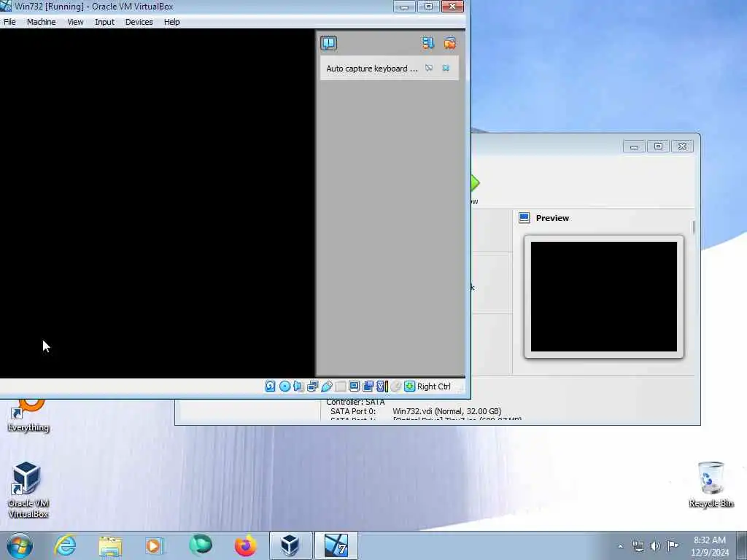The width and height of the screenshot is (747, 560).
Task: Launch Firefox from taskbar
Action: [x=245, y=545]
